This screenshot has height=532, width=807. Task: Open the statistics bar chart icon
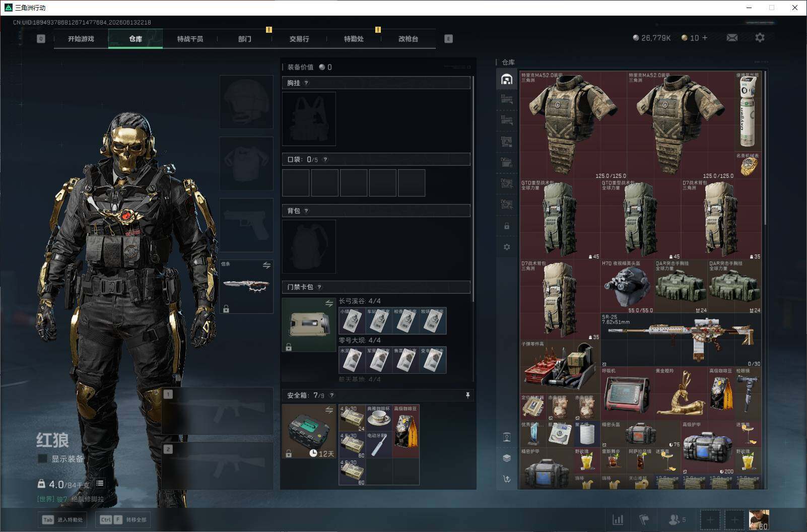(618, 519)
